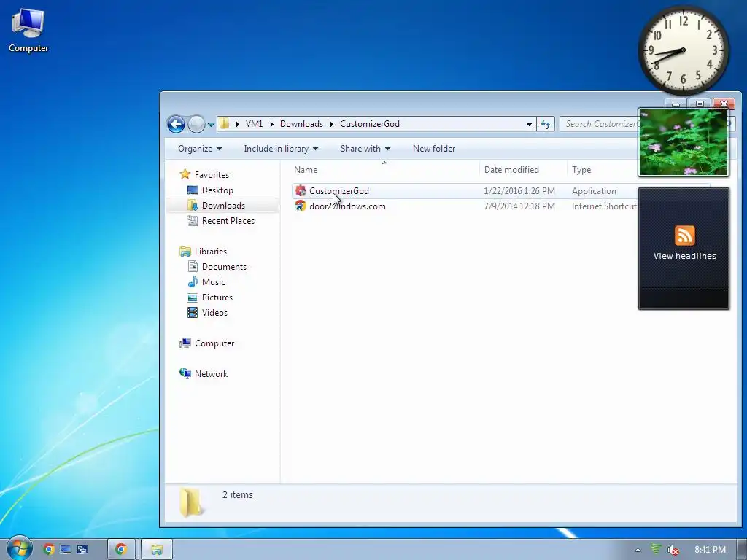
Task: Click Downloads in the address breadcrumb
Action: [x=301, y=124]
